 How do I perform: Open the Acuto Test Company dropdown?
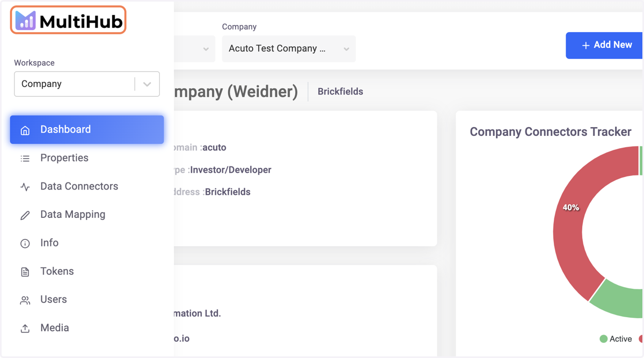(x=289, y=49)
